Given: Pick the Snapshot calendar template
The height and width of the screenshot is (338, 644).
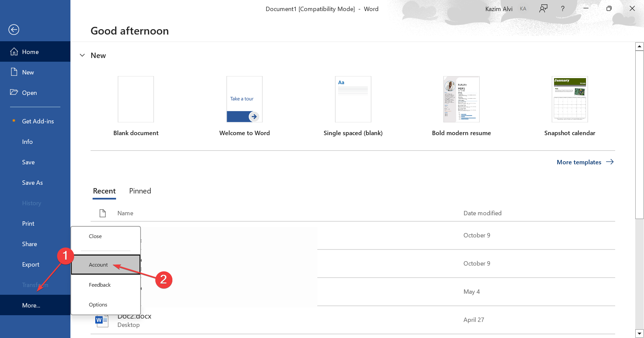Looking at the screenshot, I should tap(570, 99).
